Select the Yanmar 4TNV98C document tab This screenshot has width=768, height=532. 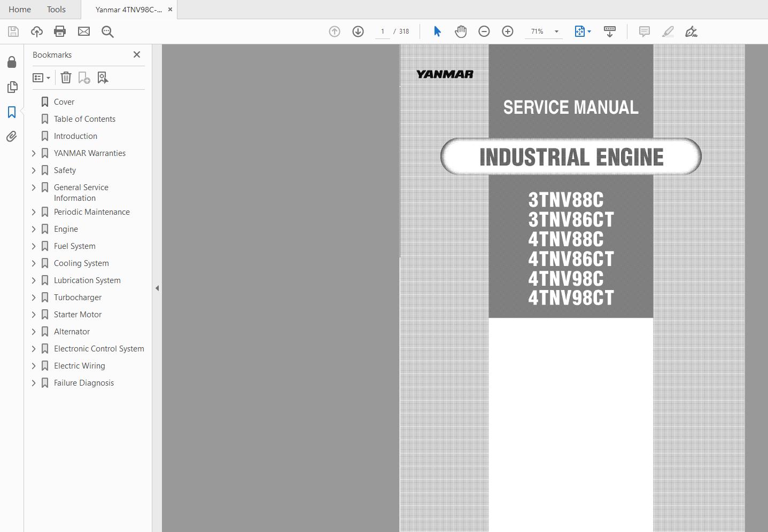point(128,10)
